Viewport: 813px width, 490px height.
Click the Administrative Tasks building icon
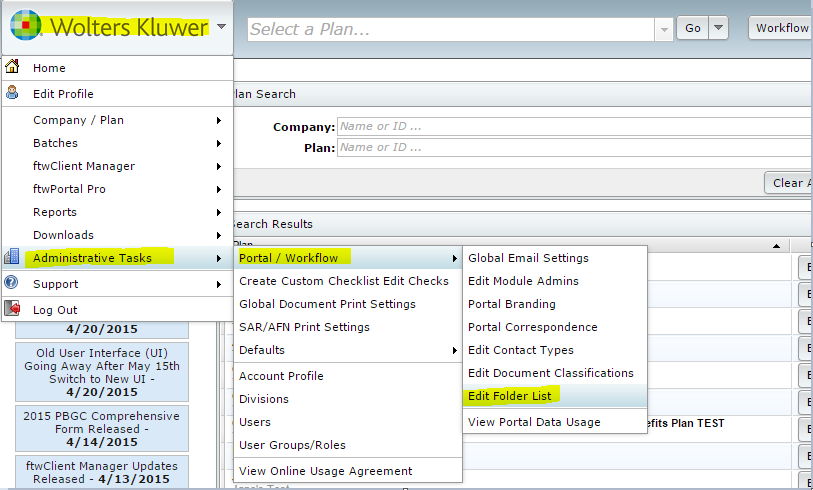(x=12, y=256)
